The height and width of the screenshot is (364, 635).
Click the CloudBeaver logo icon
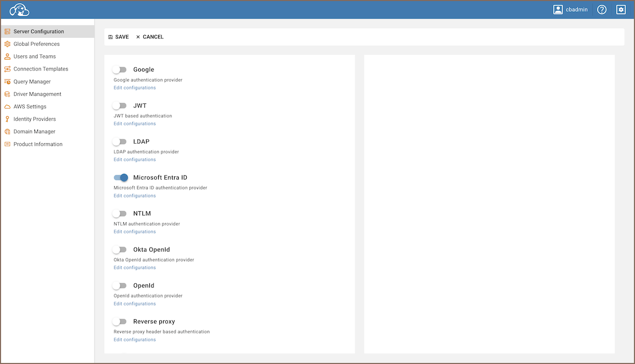tap(20, 9)
